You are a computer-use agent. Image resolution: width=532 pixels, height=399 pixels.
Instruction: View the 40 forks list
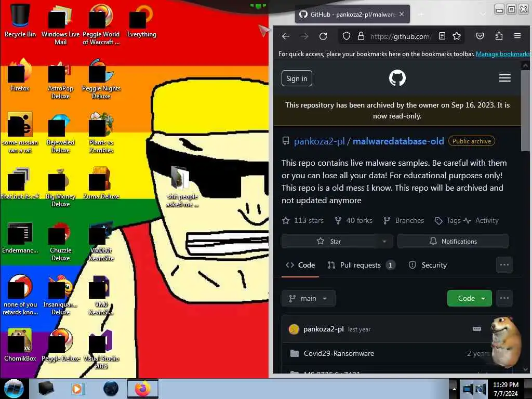pos(353,220)
